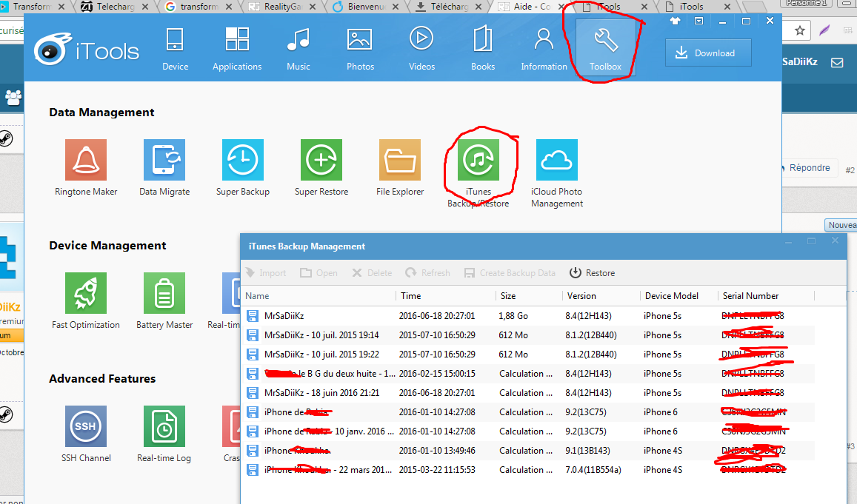
Task: Sort backups by Time column
Action: click(x=446, y=295)
